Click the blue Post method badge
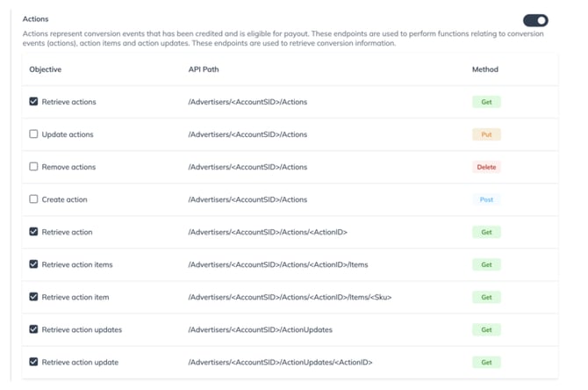Viewport: 588px width, 390px height. (x=485, y=199)
